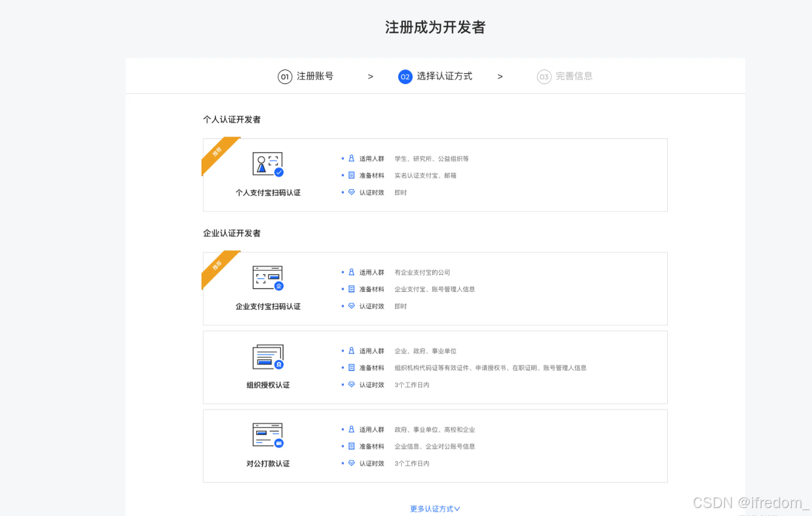Viewport: 812px width, 516px height.
Task: Click the personal Alipay scan certification icon
Action: 268,164
